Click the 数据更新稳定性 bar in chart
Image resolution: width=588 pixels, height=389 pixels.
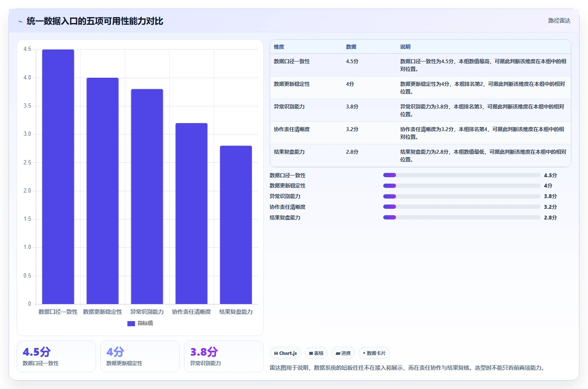pyautogui.click(x=102, y=191)
